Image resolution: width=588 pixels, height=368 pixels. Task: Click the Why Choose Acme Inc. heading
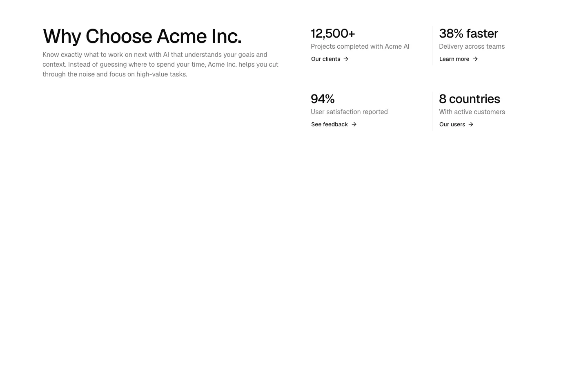[142, 36]
